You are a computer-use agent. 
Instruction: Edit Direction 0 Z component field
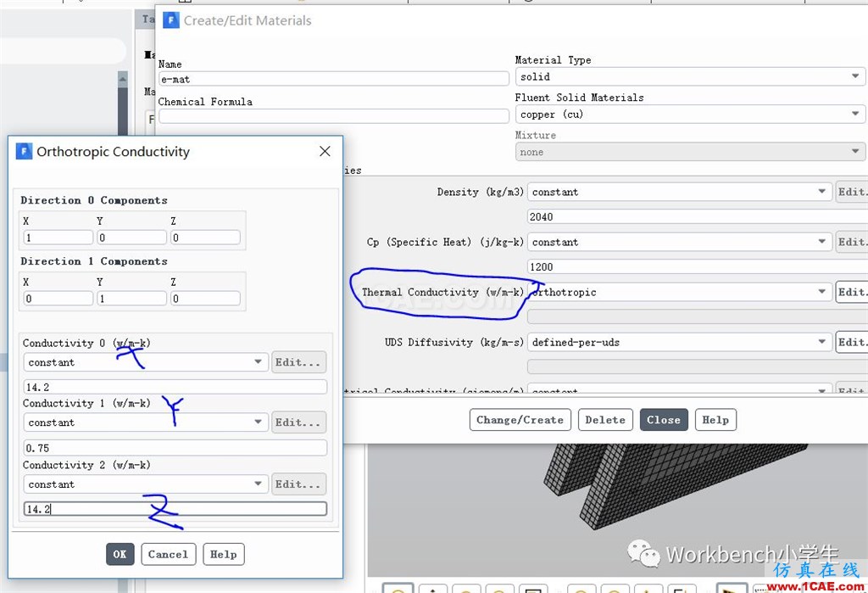pos(205,238)
